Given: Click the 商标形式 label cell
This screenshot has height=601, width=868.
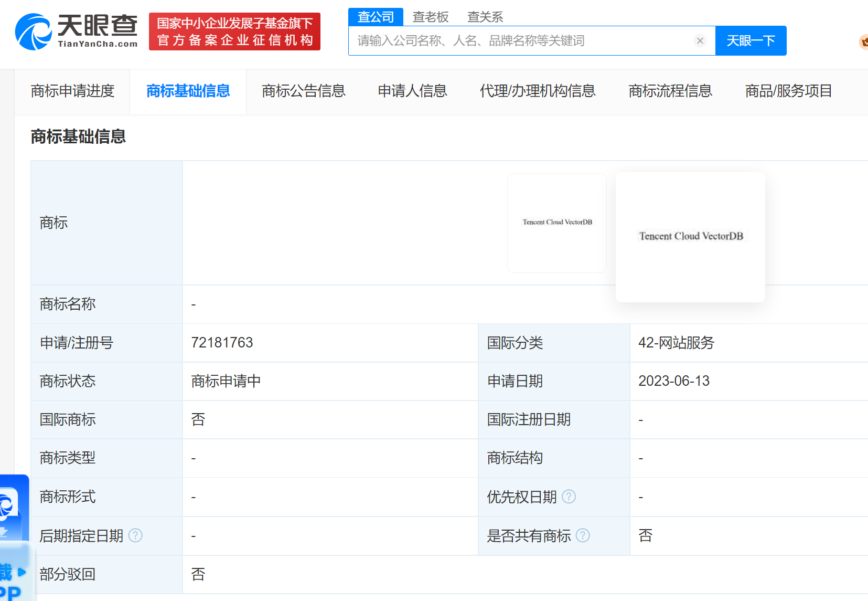Looking at the screenshot, I should [x=107, y=497].
